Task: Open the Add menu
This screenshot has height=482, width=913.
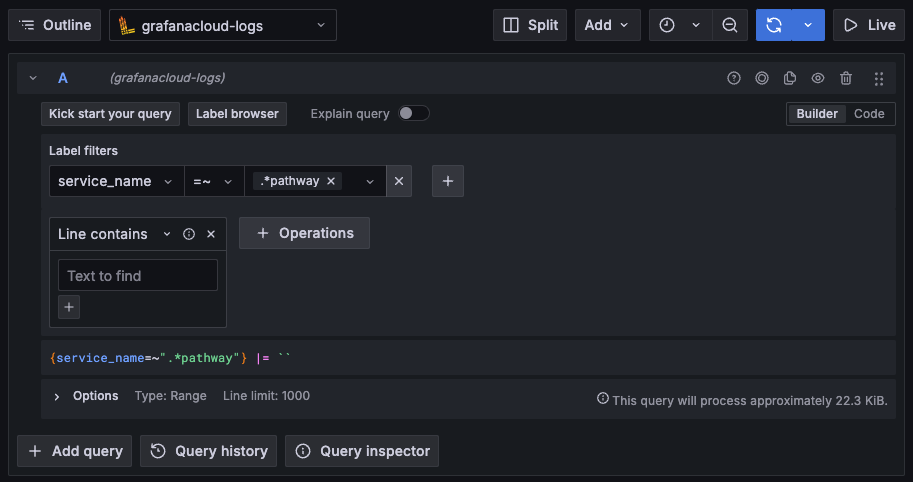Action: (x=607, y=25)
